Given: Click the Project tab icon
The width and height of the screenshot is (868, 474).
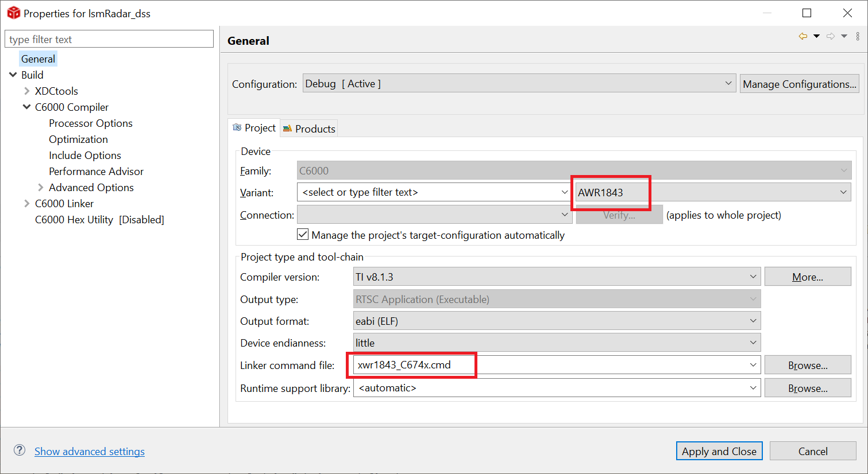Looking at the screenshot, I should click(236, 128).
